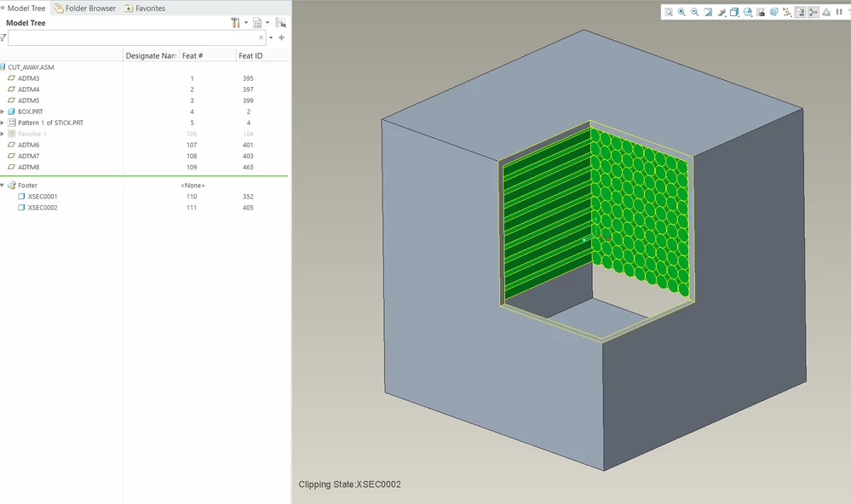The height and width of the screenshot is (504, 851).
Task: Select cross section XSEC0001
Action: (x=43, y=197)
